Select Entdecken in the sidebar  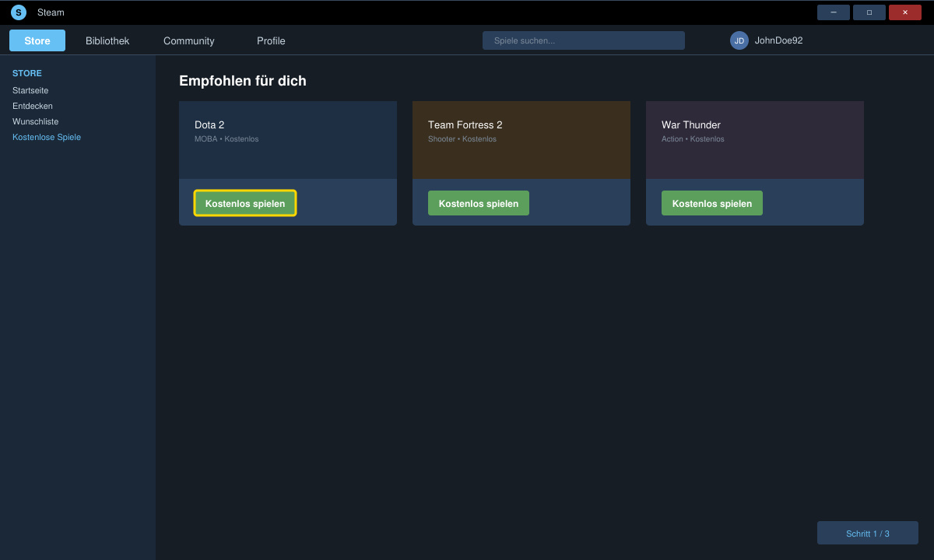[x=33, y=106]
